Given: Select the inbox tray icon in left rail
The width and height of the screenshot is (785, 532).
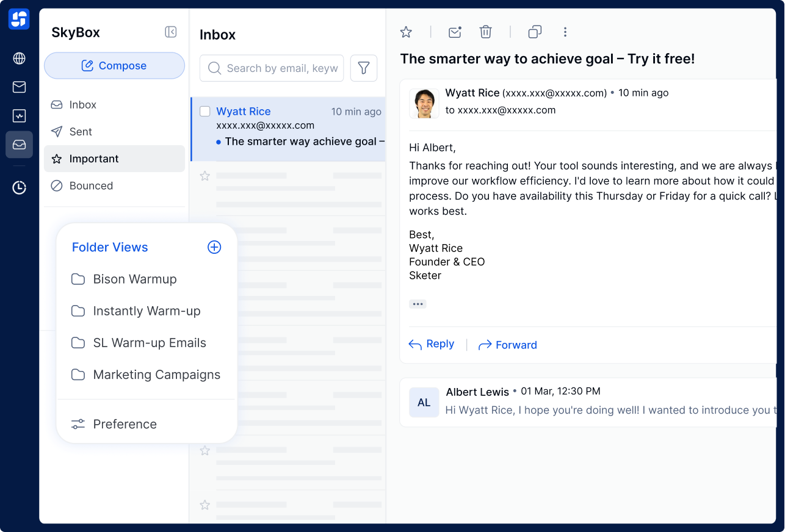Looking at the screenshot, I should pyautogui.click(x=19, y=145).
